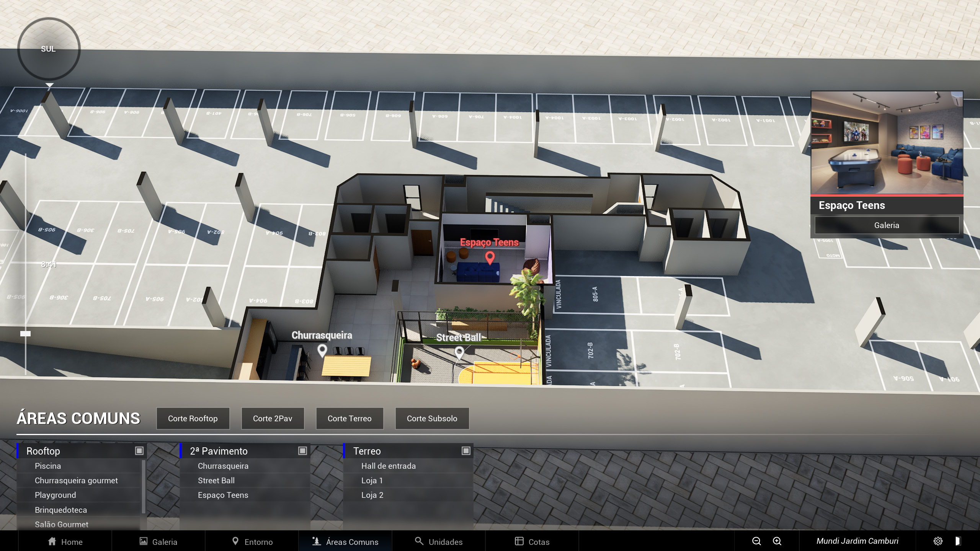Switch to the Entorno tab

252,542
